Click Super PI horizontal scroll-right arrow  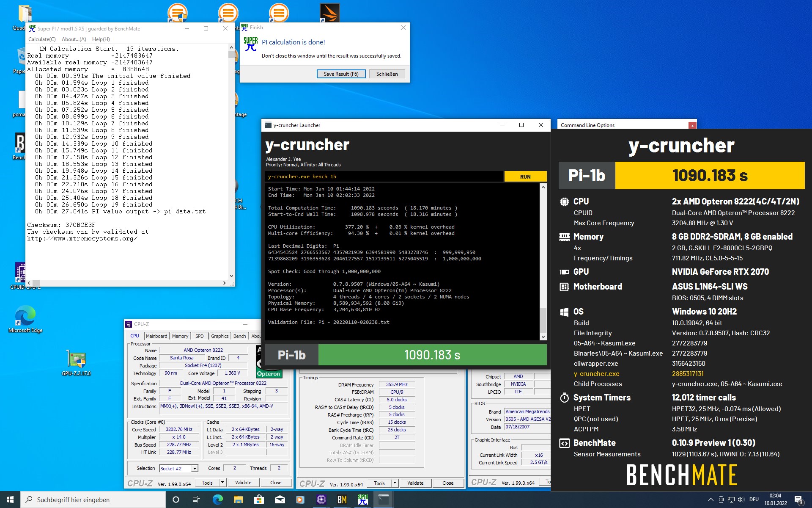click(x=225, y=283)
